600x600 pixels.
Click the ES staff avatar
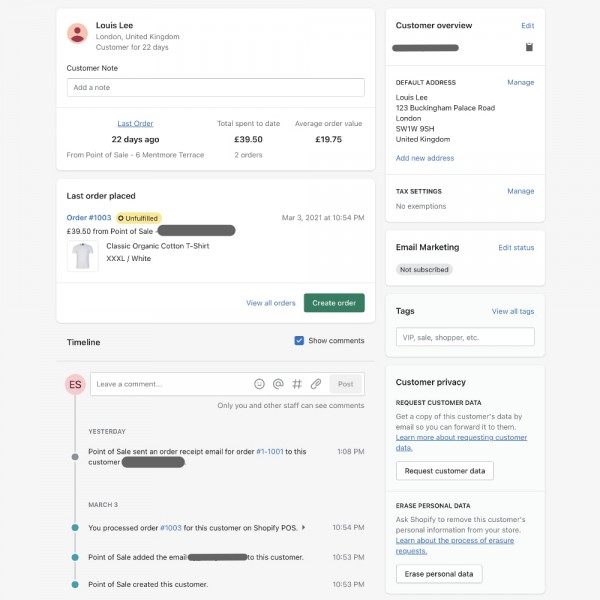tap(75, 384)
